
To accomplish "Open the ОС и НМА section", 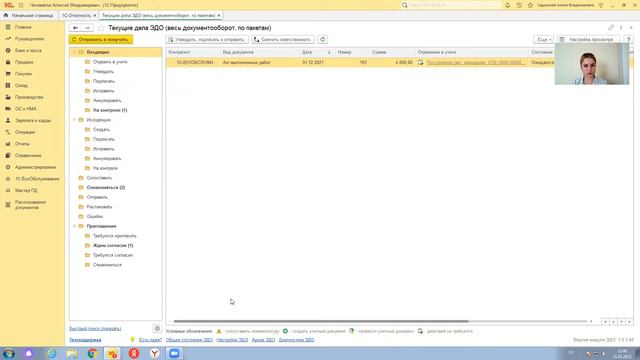I will [x=26, y=109].
